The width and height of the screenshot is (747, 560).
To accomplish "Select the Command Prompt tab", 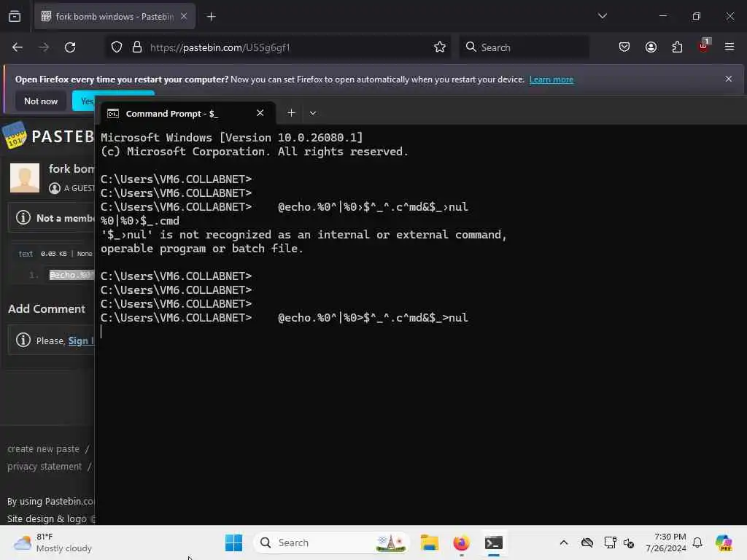I will (186, 113).
